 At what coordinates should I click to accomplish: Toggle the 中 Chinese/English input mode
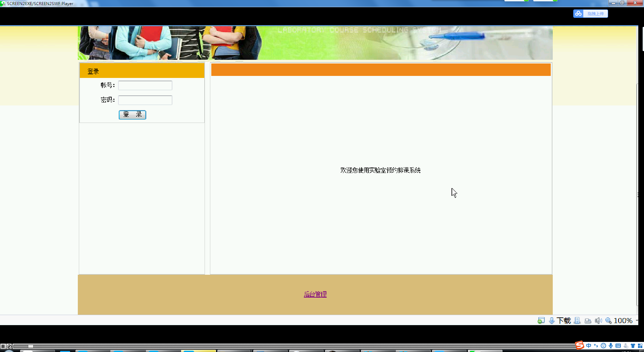(x=589, y=346)
